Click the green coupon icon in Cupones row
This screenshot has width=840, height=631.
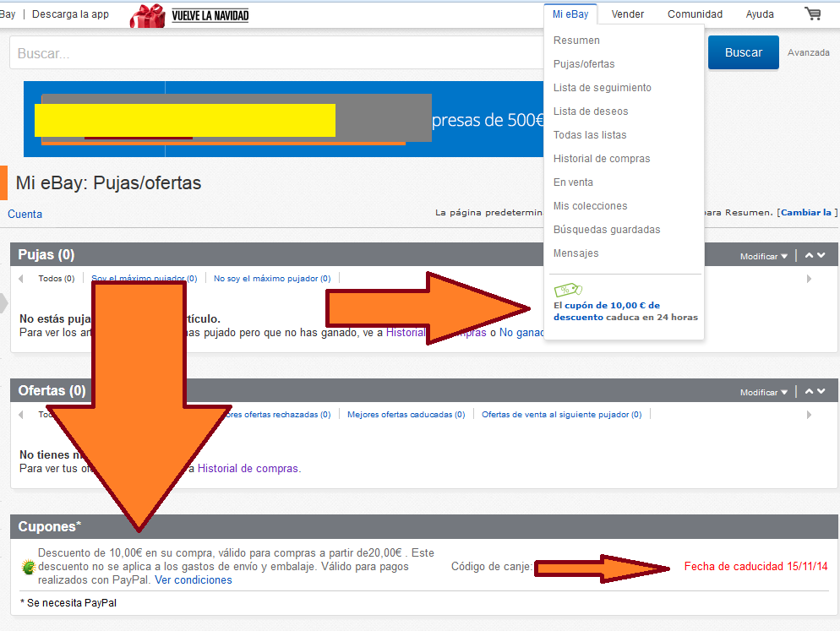pos(29,567)
